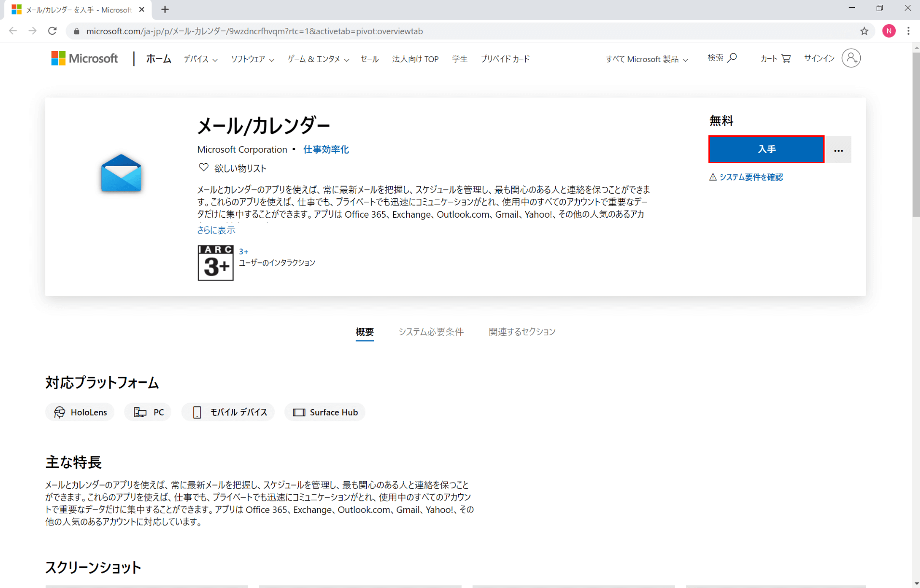Viewport: 920px width, 588px height.
Task: Open more options ellipsis button
Action: pyautogui.click(x=839, y=150)
